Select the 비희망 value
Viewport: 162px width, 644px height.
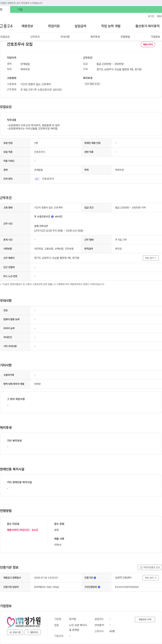37,384
